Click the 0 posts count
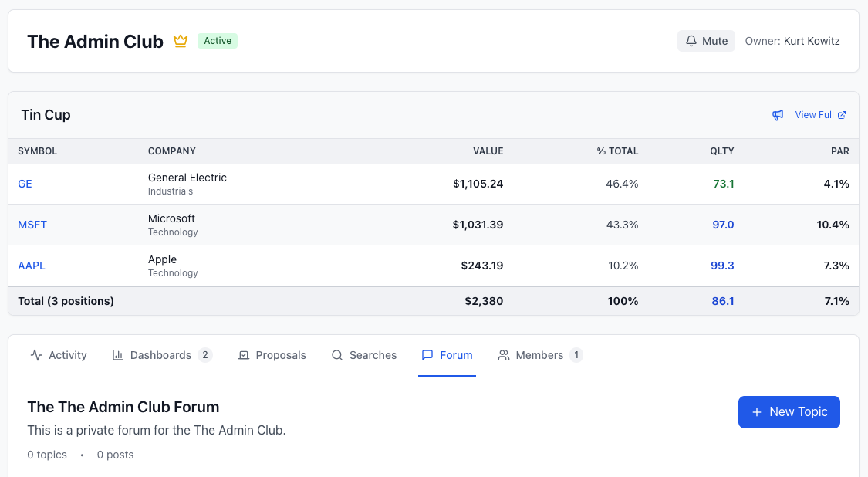Viewport: 868px width, 477px height. point(115,455)
